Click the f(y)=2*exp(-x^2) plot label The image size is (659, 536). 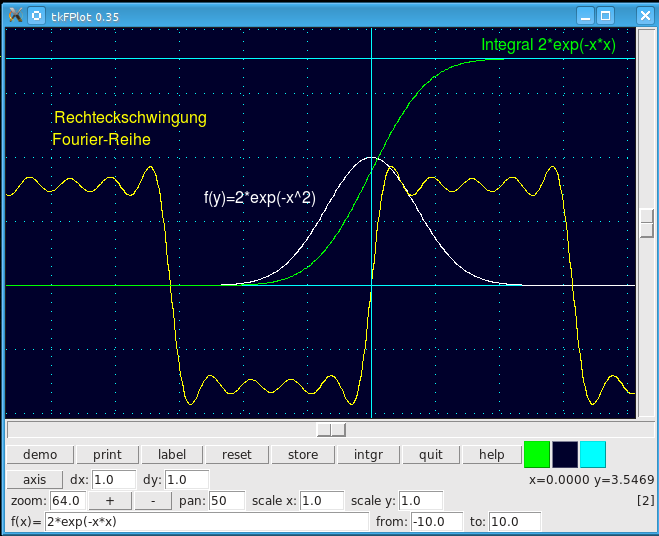[x=260, y=198]
